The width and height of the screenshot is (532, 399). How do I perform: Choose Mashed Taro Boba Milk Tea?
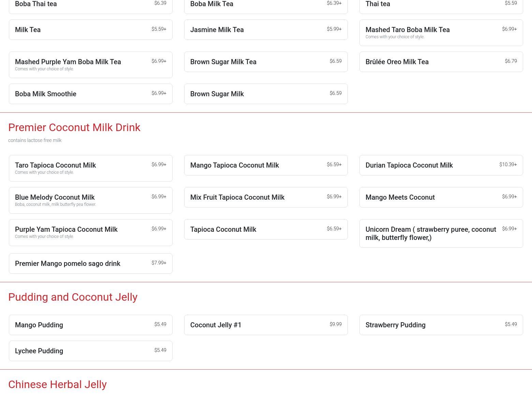(x=441, y=32)
